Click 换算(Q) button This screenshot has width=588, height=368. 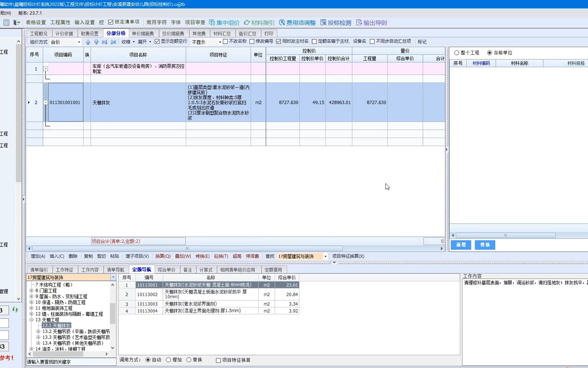[x=163, y=256]
